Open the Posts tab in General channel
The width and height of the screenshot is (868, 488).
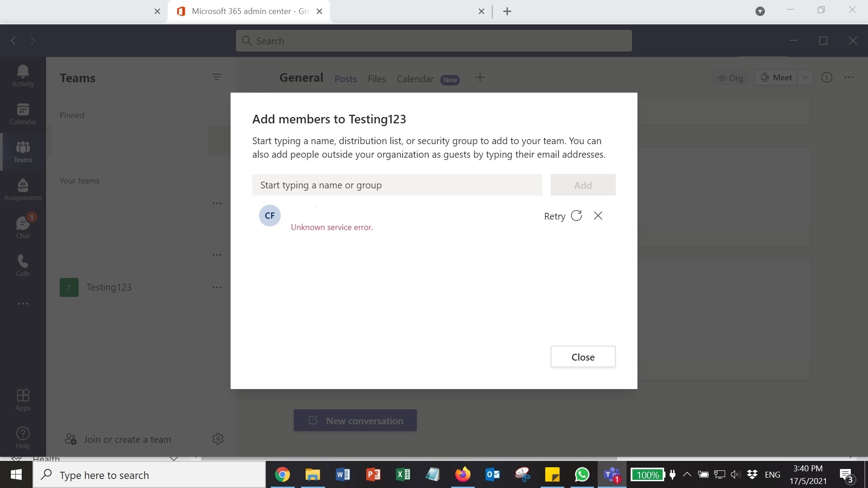click(344, 79)
